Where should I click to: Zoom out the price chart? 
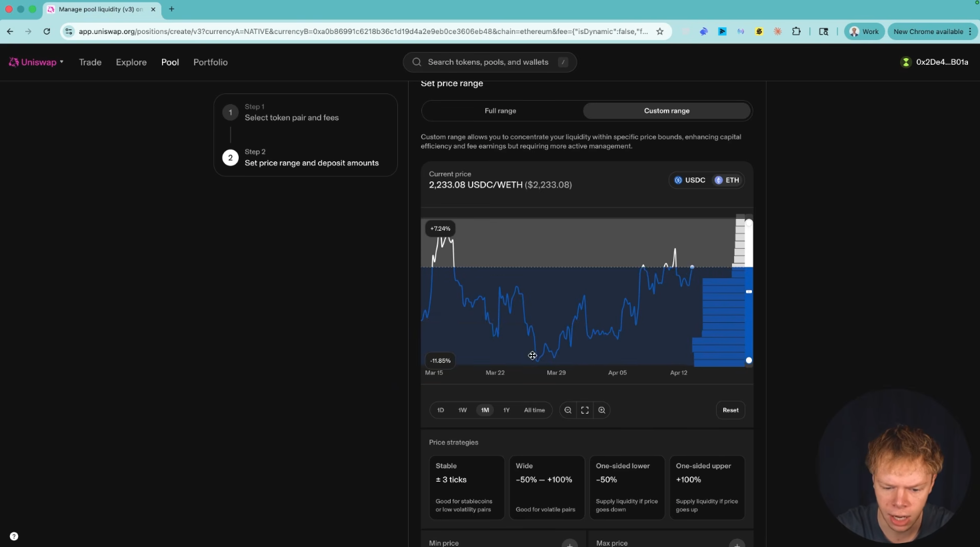568,410
